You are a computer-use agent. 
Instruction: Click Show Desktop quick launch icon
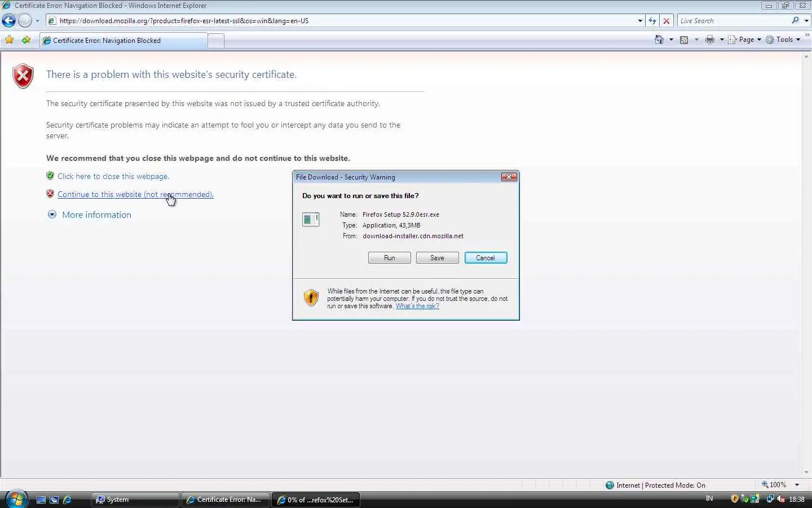[41, 500]
